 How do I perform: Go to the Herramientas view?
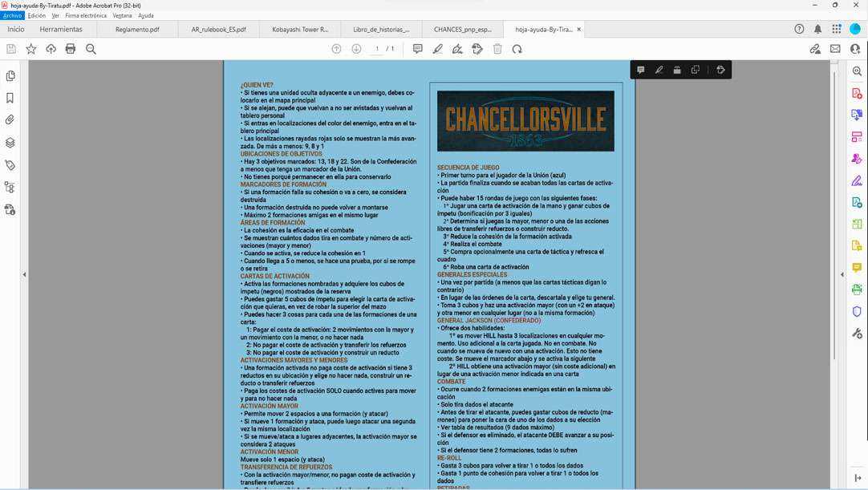pos(61,30)
